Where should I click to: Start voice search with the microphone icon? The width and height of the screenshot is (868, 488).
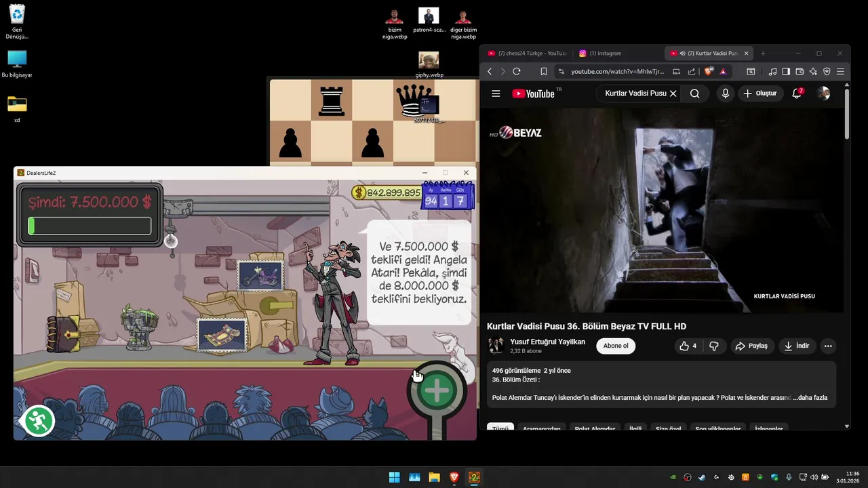(x=726, y=94)
